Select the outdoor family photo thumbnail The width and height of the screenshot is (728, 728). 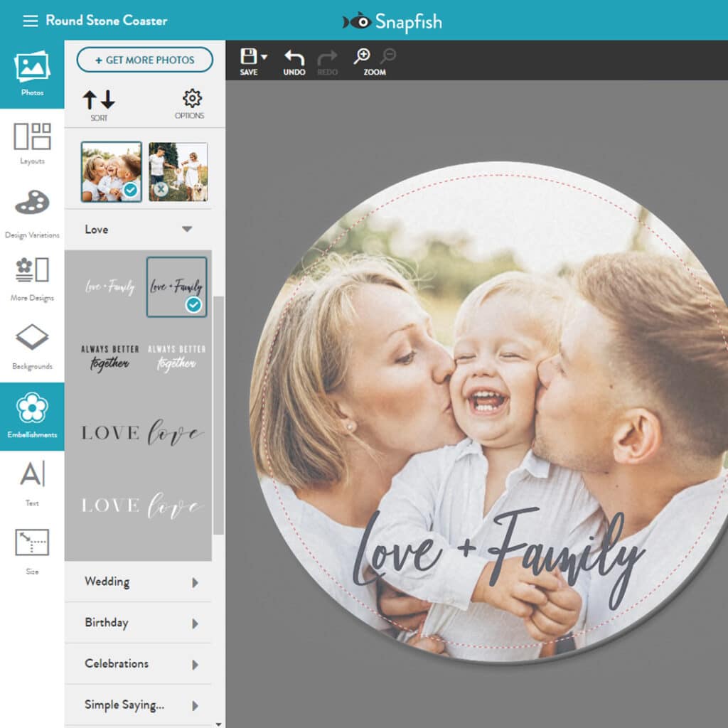pyautogui.click(x=178, y=171)
